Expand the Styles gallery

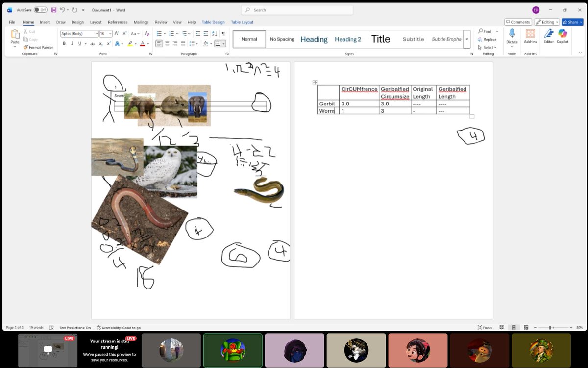click(467, 39)
